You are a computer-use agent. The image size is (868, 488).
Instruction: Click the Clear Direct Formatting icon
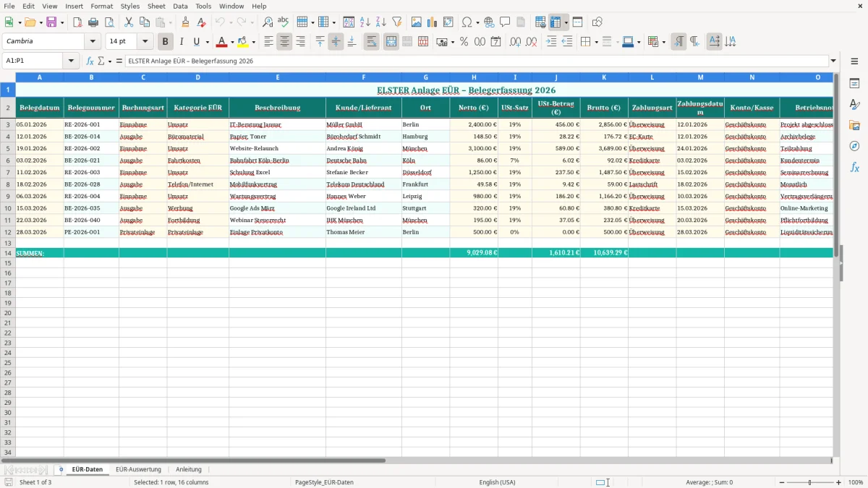click(x=202, y=22)
